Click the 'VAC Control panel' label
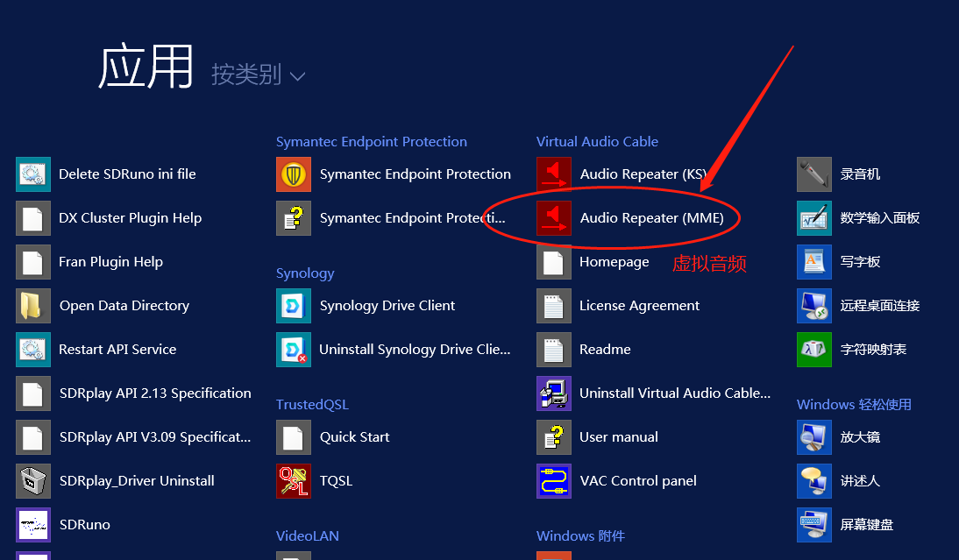This screenshot has height=560, width=959. pos(638,481)
